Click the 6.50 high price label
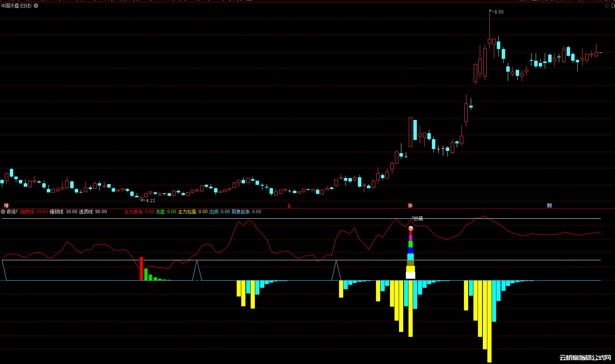 pyautogui.click(x=499, y=12)
